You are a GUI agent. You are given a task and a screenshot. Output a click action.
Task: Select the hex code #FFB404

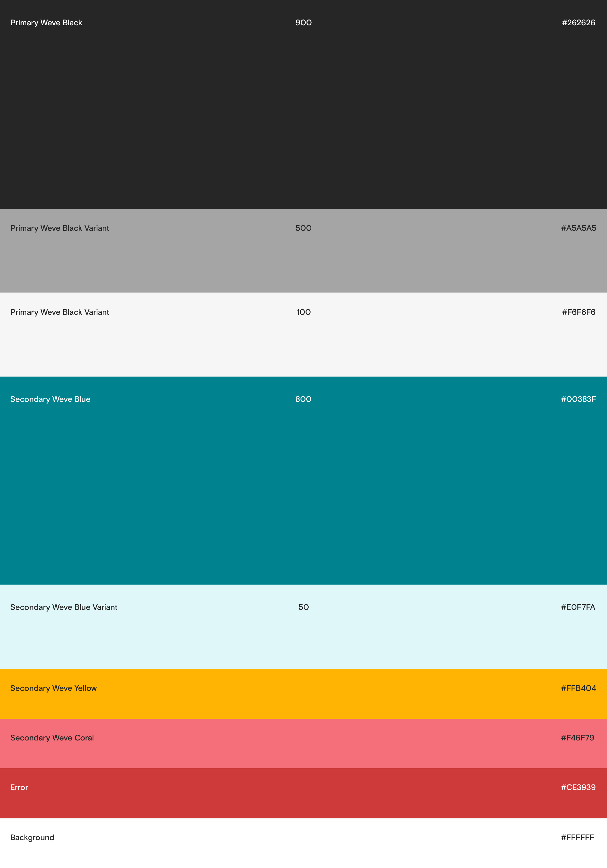[x=578, y=688]
